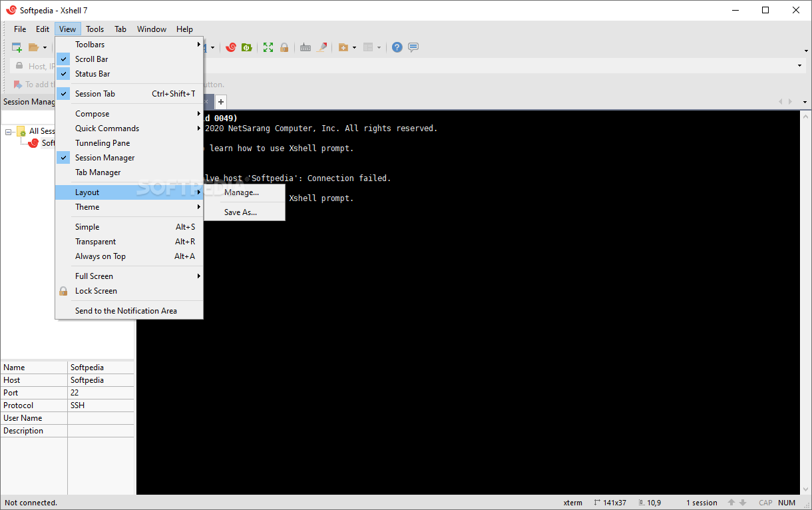The height and width of the screenshot is (510, 812).
Task: Click the terminal vertical scrollbar
Action: pos(806,302)
